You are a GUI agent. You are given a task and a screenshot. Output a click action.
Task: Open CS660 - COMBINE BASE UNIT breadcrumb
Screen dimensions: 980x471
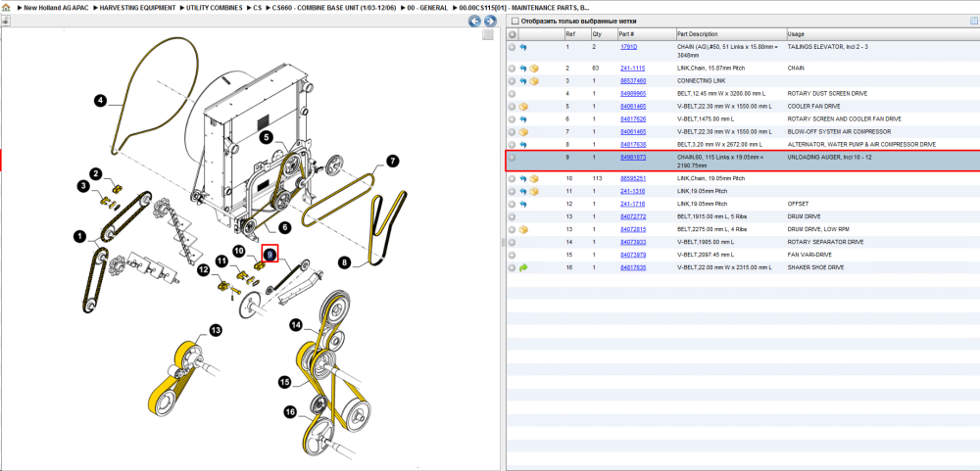334,8
